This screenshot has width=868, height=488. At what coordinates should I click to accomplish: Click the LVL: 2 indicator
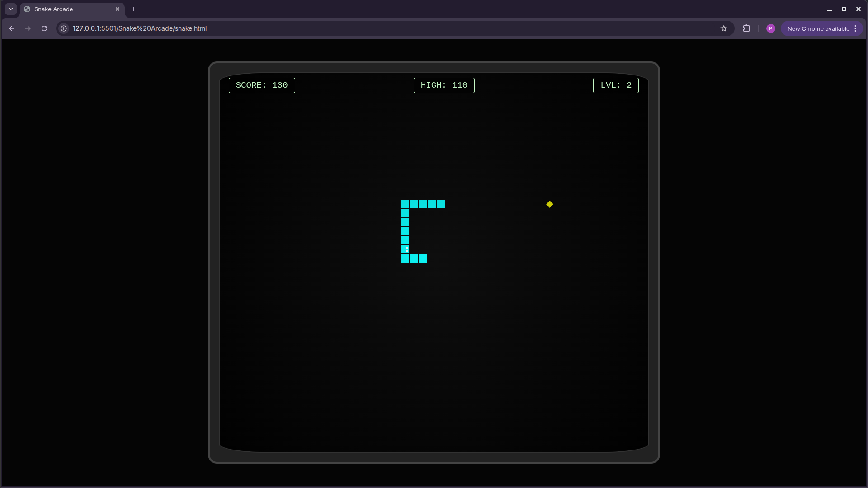coord(616,85)
